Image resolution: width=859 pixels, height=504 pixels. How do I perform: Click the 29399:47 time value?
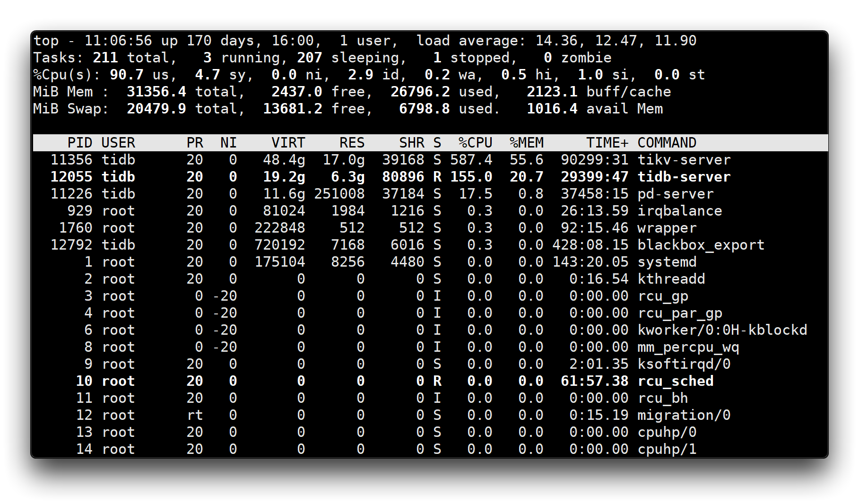(x=595, y=177)
